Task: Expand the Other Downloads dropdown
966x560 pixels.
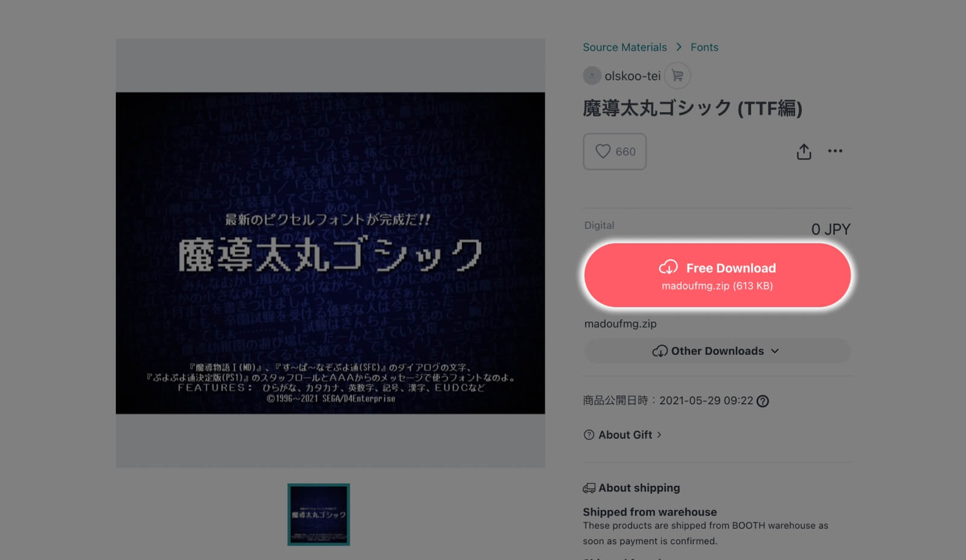Action: pyautogui.click(x=717, y=351)
